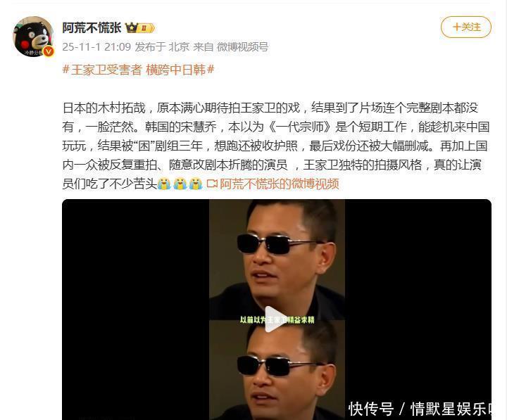This screenshot has width=507, height=420.
Task: Open hashtag #王家卫受害者 横跨中日韩#
Action: point(139,70)
